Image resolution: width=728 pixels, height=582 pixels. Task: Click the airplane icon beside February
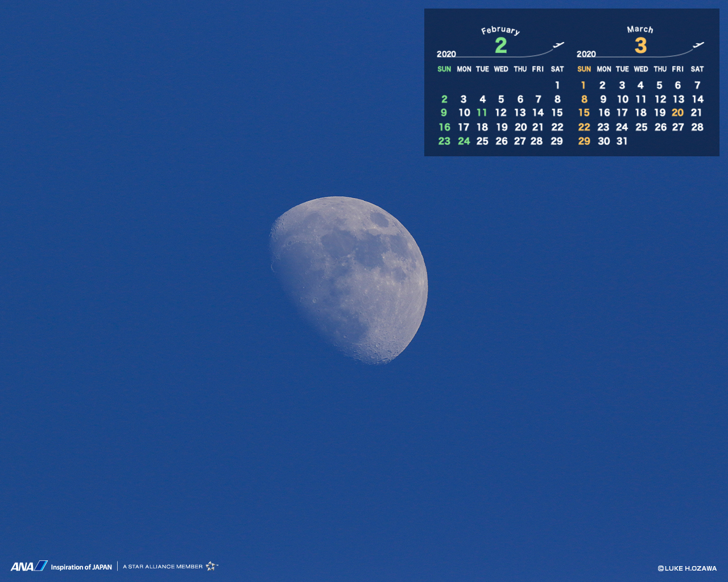559,45
